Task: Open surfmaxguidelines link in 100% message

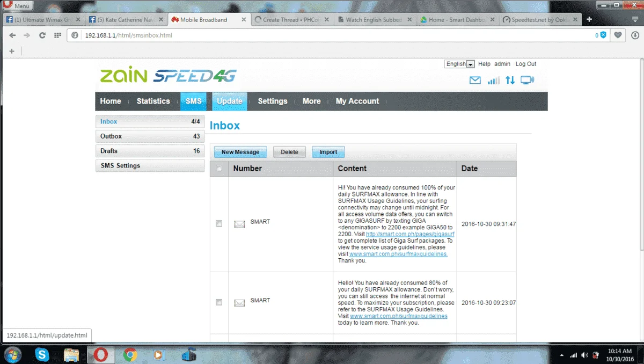Action: click(x=398, y=254)
